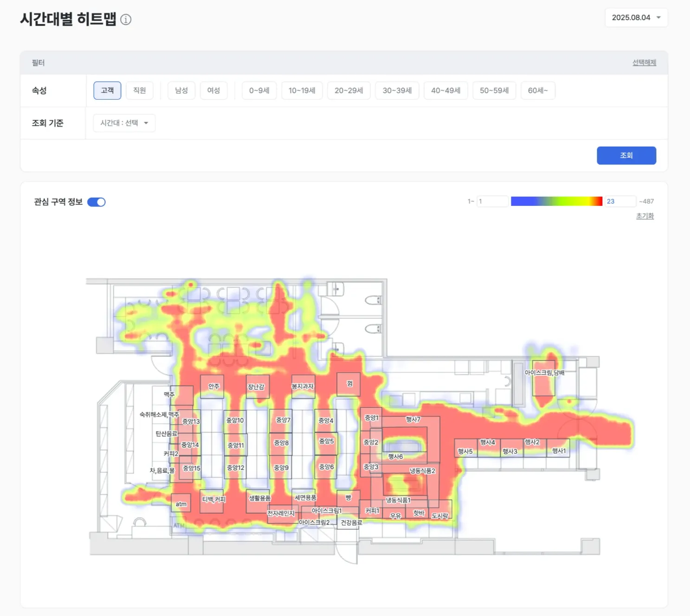Click the info icon beside 시간대별 히트맵 title
The image size is (690, 616).
(x=126, y=19)
